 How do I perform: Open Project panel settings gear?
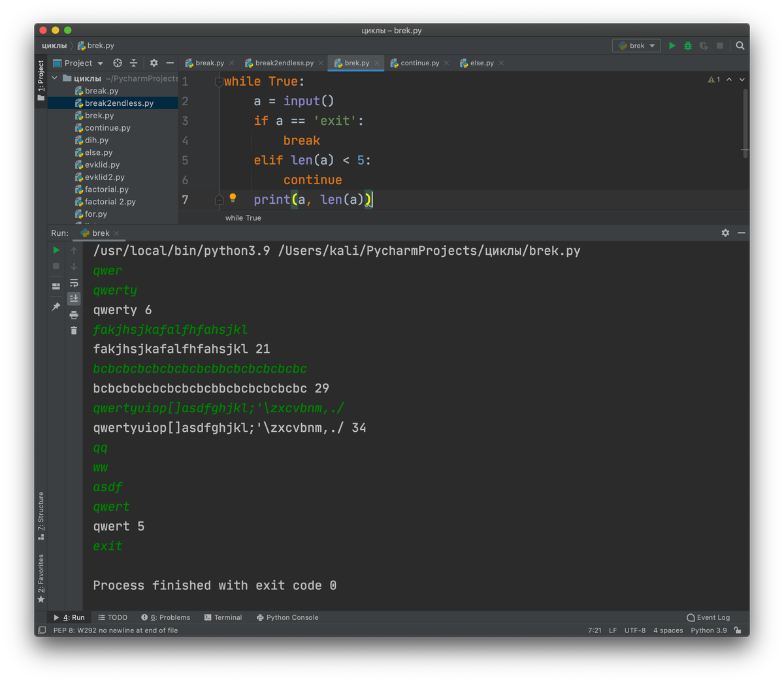click(154, 63)
